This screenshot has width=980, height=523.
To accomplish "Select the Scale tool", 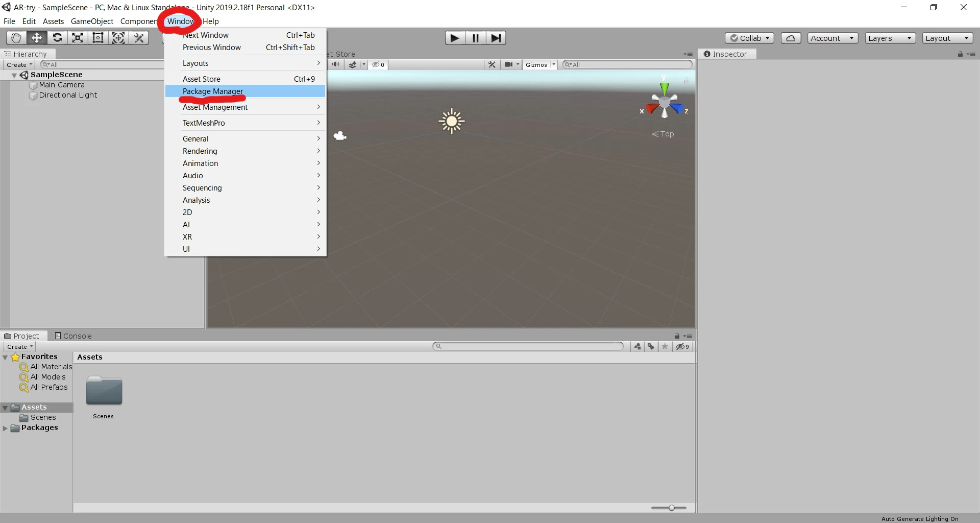I will coord(78,38).
